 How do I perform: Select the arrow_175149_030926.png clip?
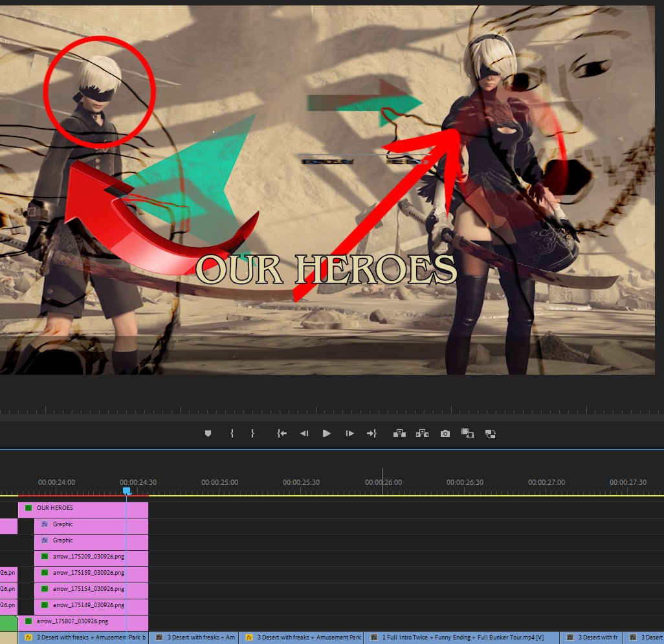pos(91,606)
